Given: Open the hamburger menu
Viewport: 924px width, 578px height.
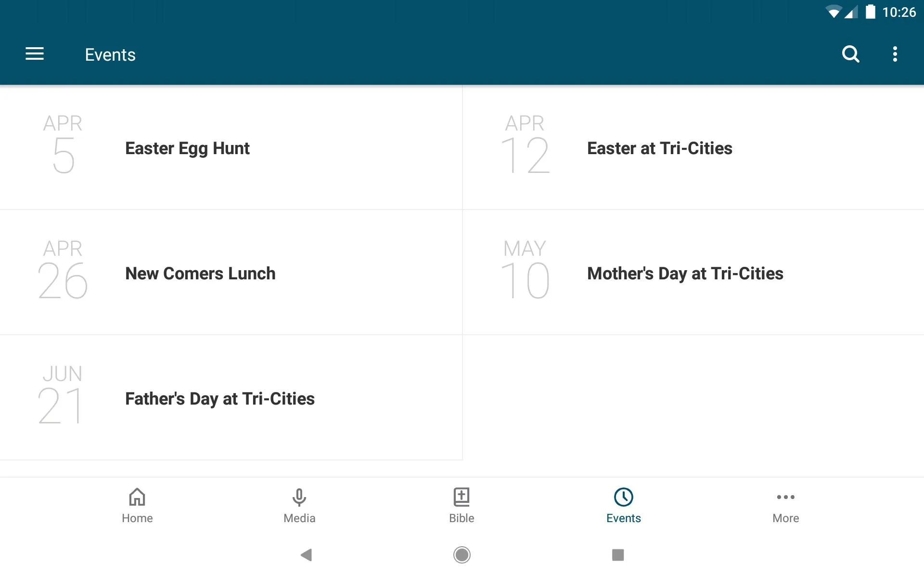Looking at the screenshot, I should tap(35, 54).
